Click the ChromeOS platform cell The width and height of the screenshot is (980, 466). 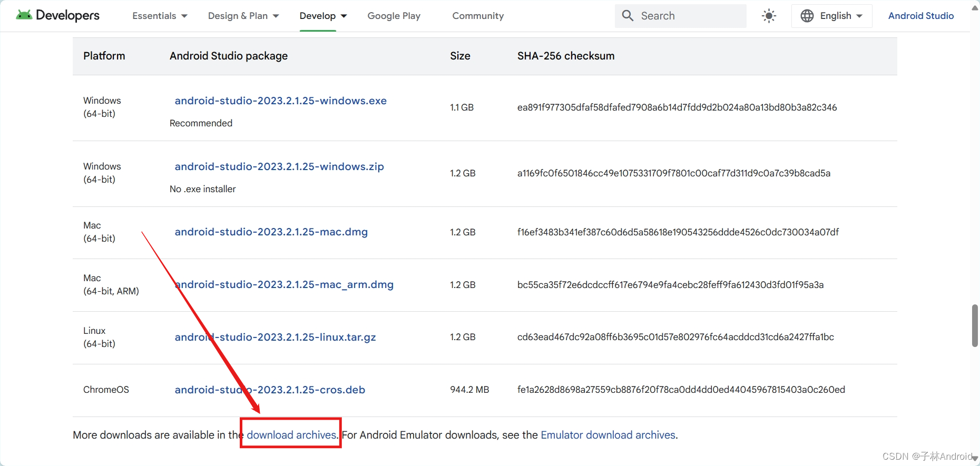coord(106,390)
